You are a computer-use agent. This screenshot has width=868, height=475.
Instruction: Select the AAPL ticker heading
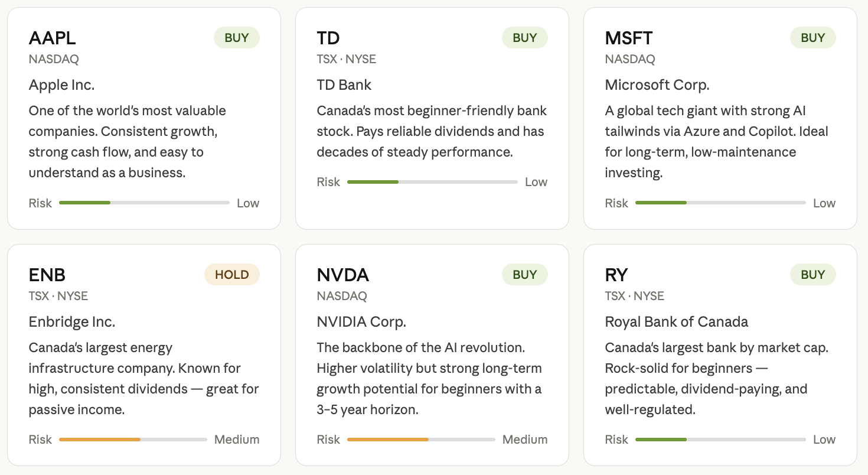[53, 38]
